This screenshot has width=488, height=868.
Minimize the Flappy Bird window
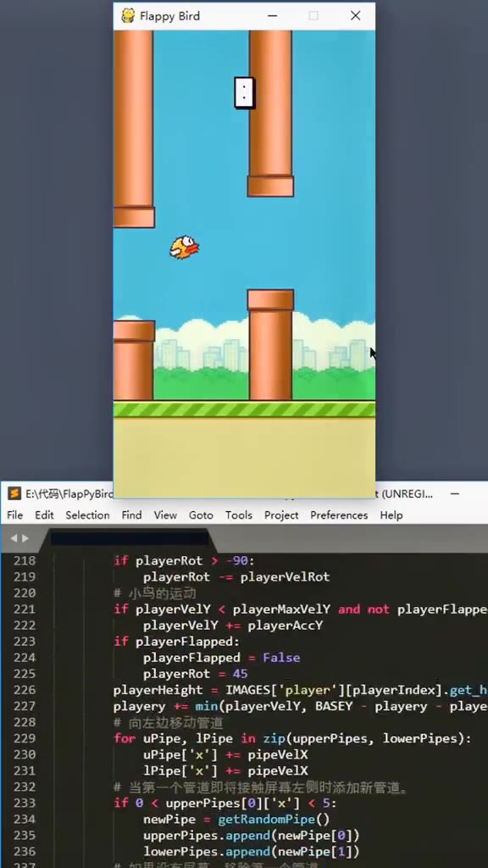coord(272,15)
